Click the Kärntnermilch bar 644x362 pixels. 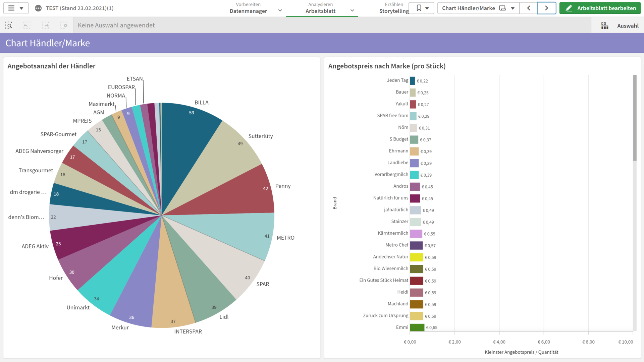(x=416, y=234)
